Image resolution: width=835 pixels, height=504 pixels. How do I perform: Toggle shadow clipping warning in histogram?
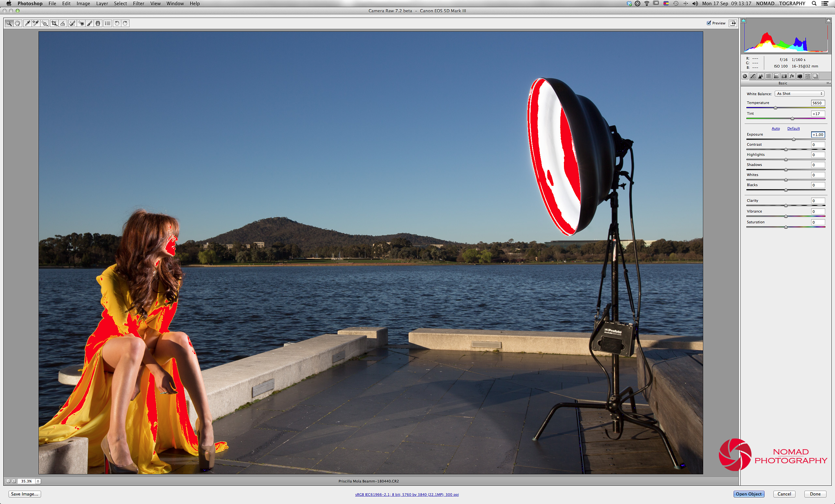click(x=743, y=21)
